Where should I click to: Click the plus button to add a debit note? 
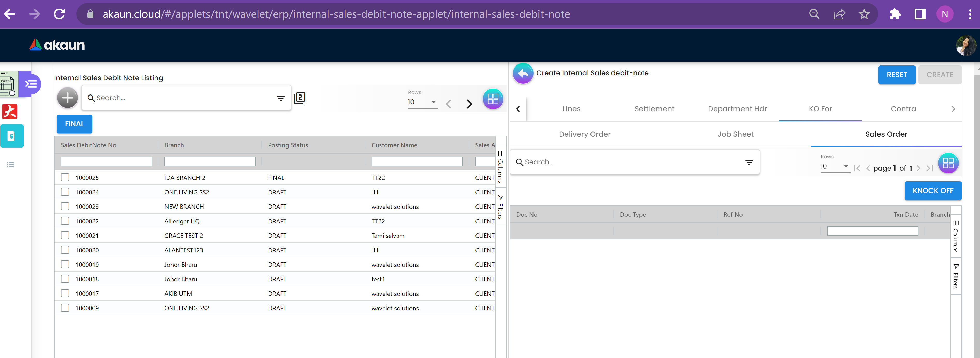coord(67,98)
